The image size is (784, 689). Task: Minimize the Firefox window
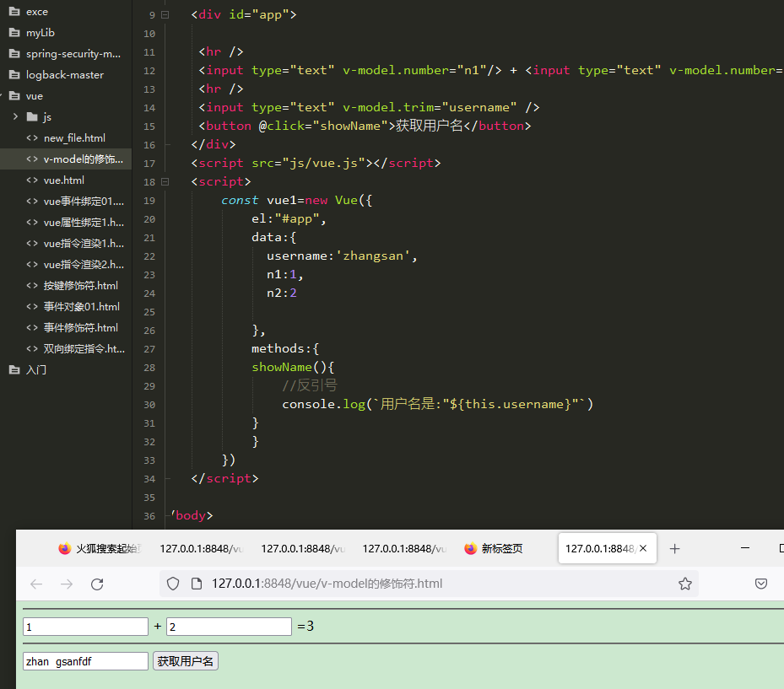tap(745, 548)
